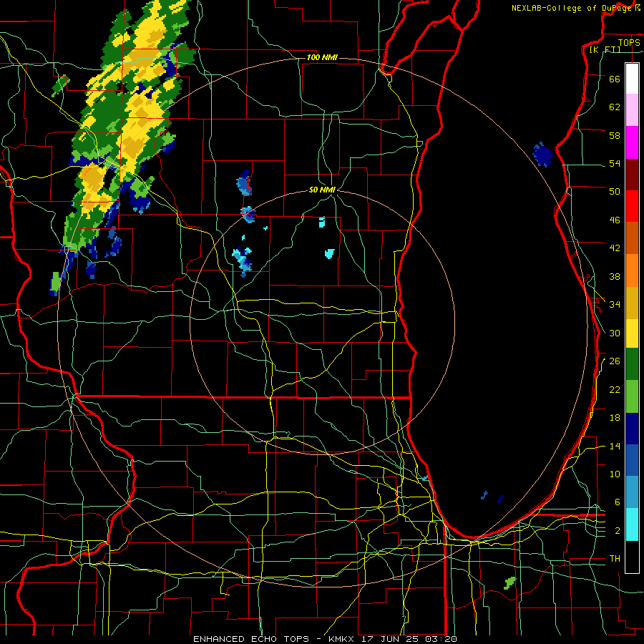This screenshot has height=644, width=644.
Task: Click the navy blue legend band
Action: tap(632, 429)
